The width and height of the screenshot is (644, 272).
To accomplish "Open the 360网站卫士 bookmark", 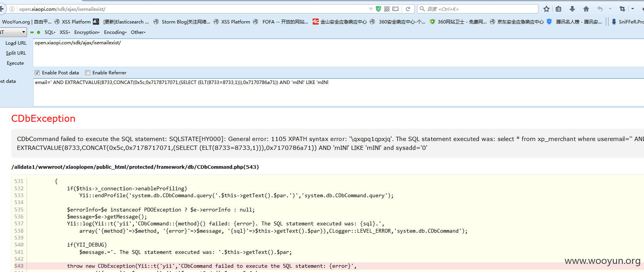I will pos(458,22).
